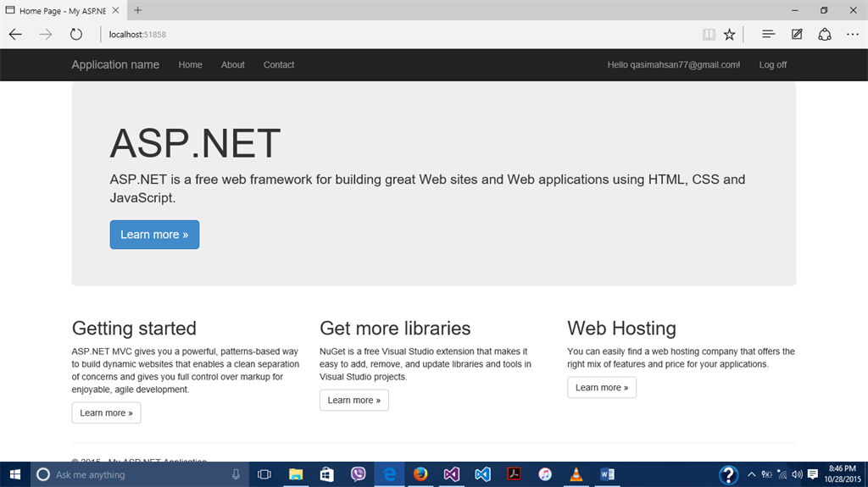Click the help question mark tray icon
868x487 pixels.
click(x=728, y=474)
